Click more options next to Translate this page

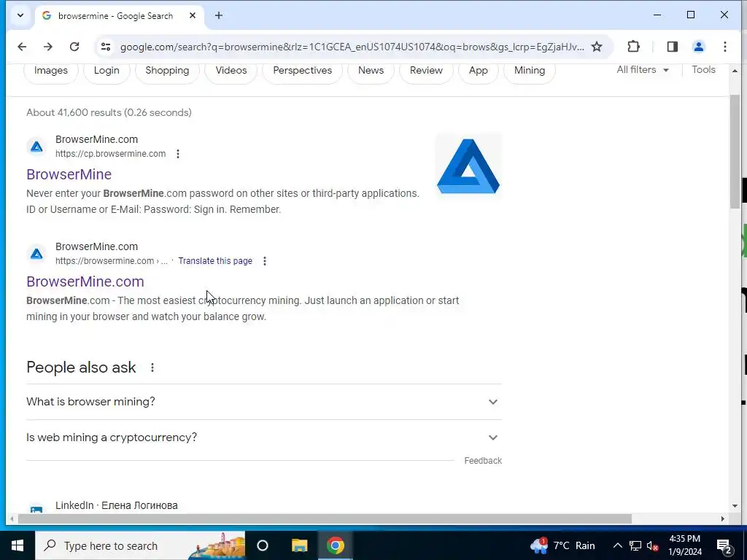(x=264, y=261)
